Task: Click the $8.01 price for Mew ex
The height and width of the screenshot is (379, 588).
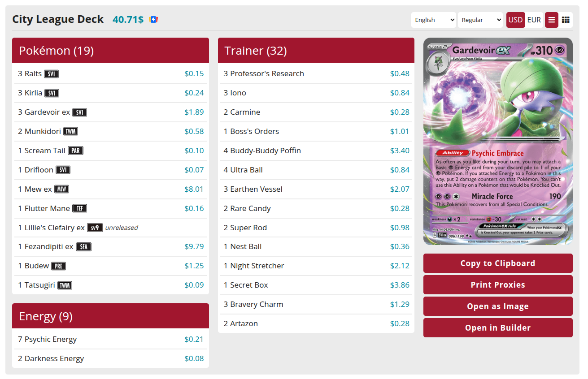Action: click(x=194, y=189)
